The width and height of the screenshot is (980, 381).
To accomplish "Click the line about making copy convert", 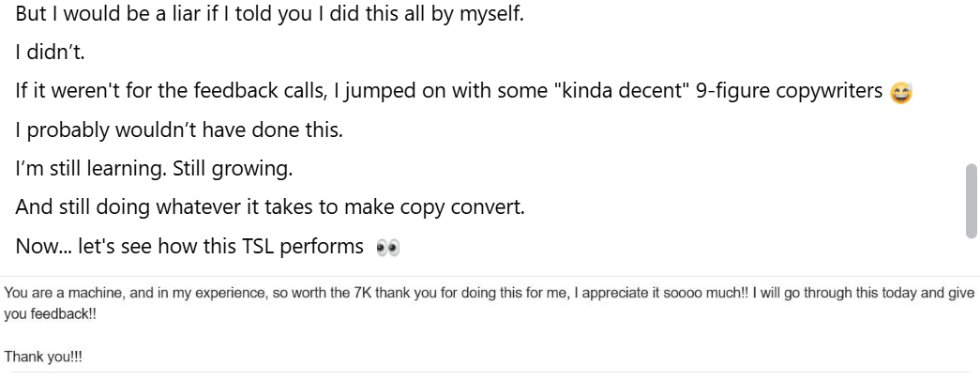I will (270, 207).
